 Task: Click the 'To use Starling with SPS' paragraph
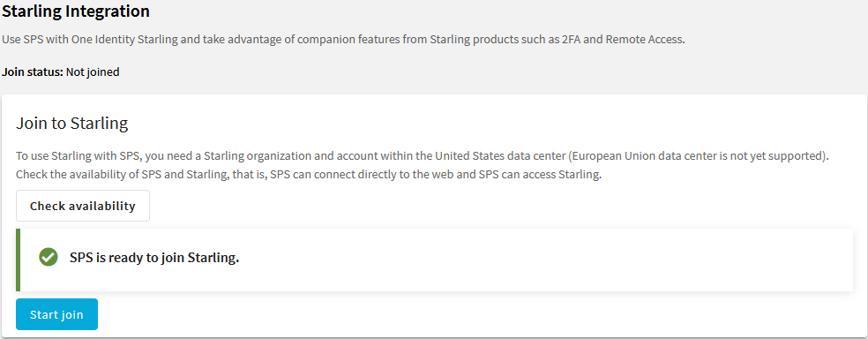point(422,155)
